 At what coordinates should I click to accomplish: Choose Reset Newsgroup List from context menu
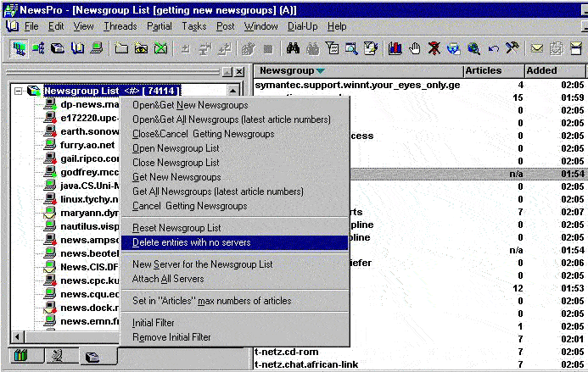[235, 228]
